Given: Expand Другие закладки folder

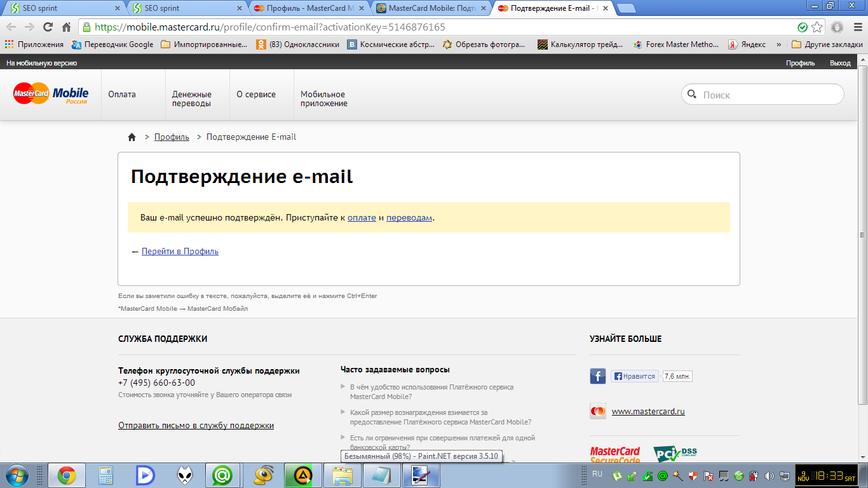Looking at the screenshot, I should (827, 44).
